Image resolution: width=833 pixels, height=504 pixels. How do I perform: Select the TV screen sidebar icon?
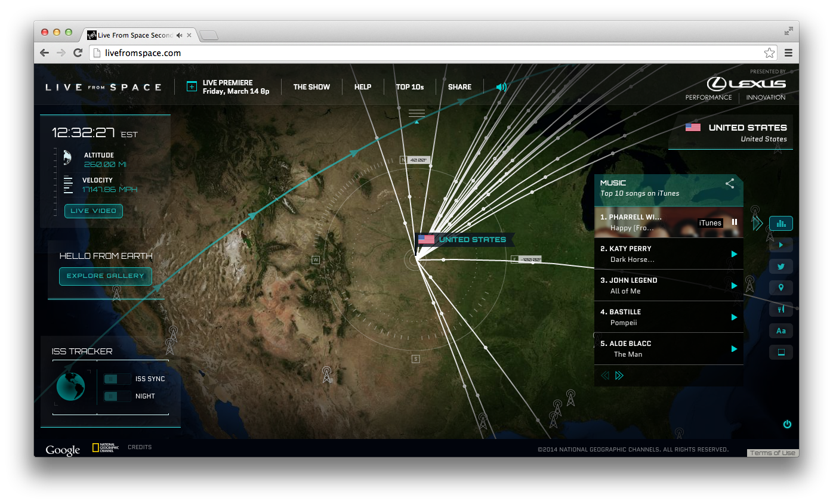780,352
